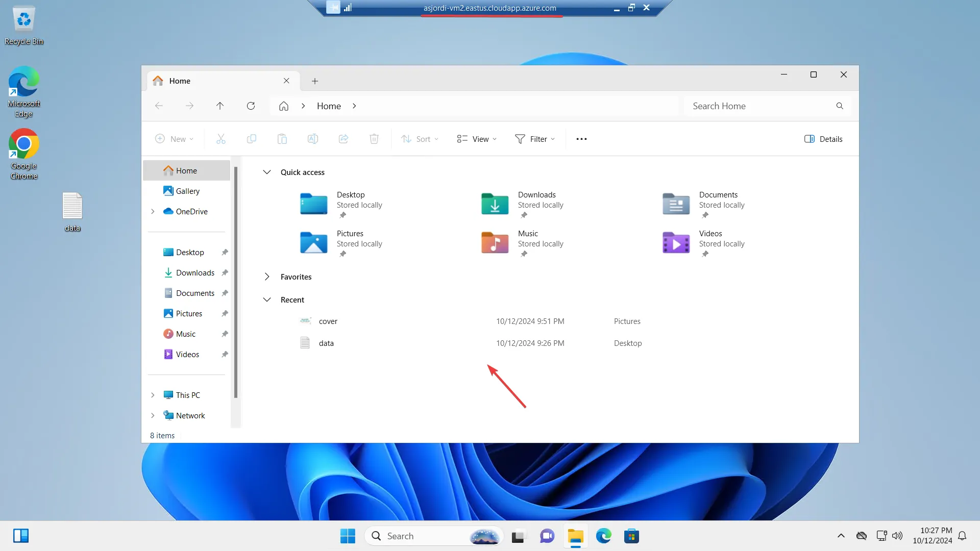Expand This PC in the navigation pane
This screenshot has height=551, width=980.
pyautogui.click(x=153, y=395)
